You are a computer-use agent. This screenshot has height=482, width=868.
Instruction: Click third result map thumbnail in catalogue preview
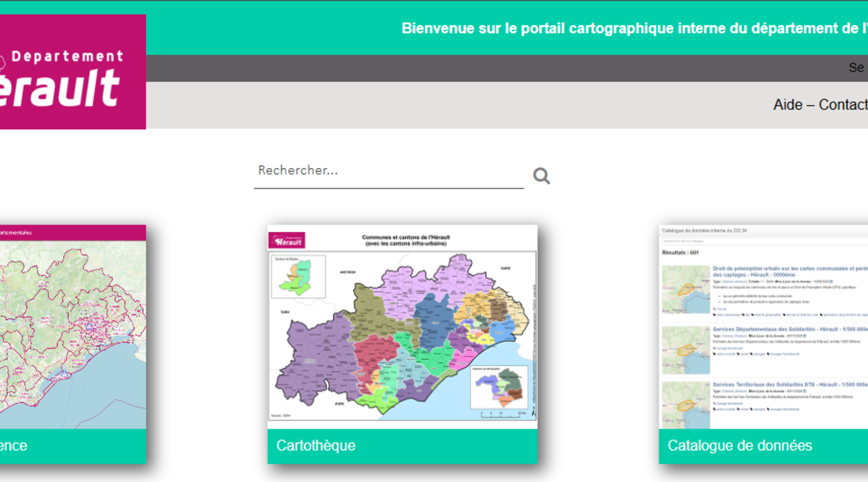pyautogui.click(x=685, y=405)
